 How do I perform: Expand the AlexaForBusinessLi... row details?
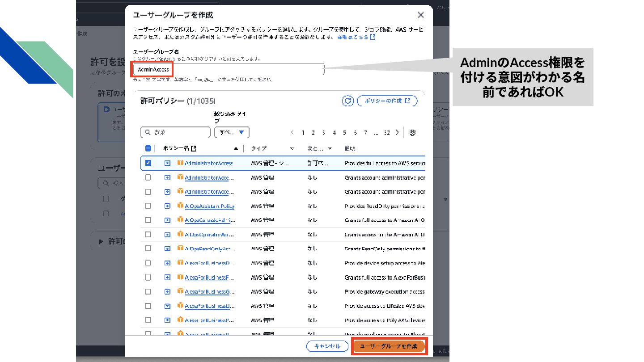pos(167,306)
